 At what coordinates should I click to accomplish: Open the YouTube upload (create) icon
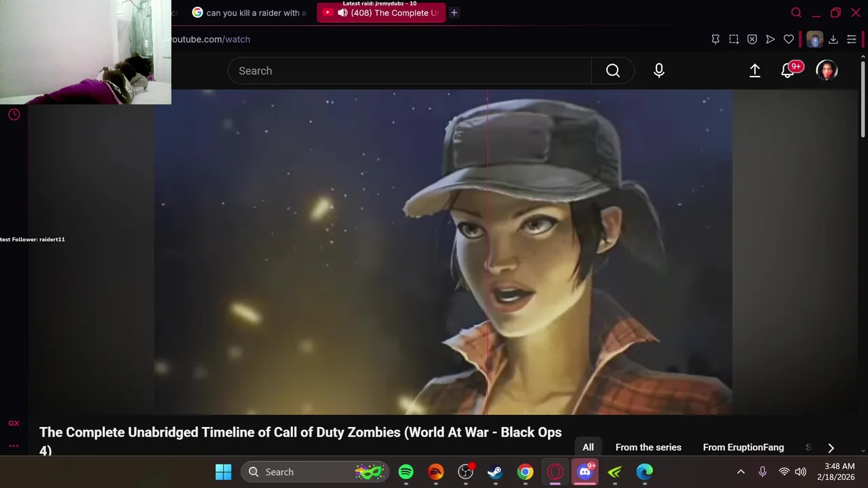point(755,70)
